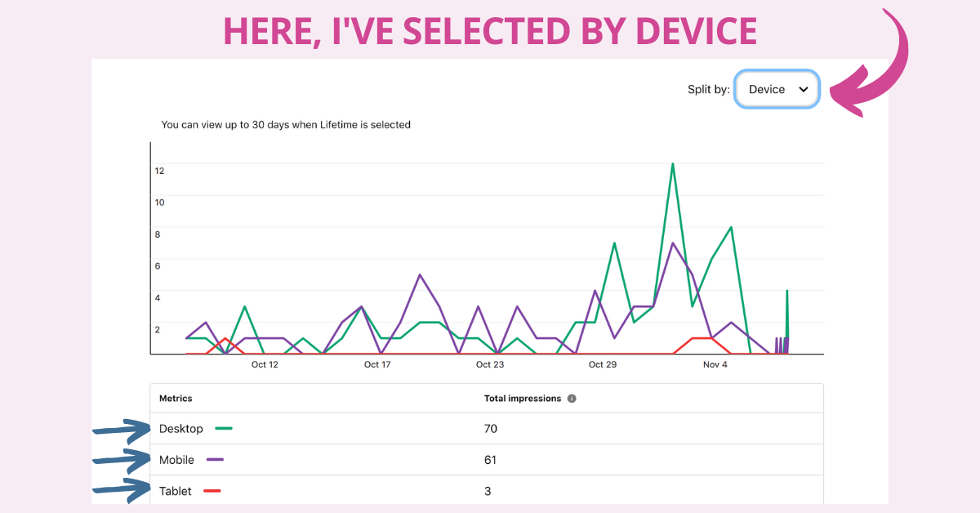Click the Desktop impressions value 70
This screenshot has width=980, height=513.
click(491, 429)
